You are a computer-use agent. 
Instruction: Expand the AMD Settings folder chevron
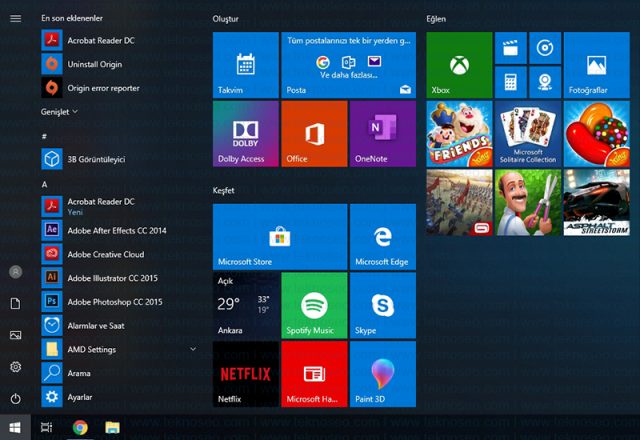pyautogui.click(x=193, y=349)
